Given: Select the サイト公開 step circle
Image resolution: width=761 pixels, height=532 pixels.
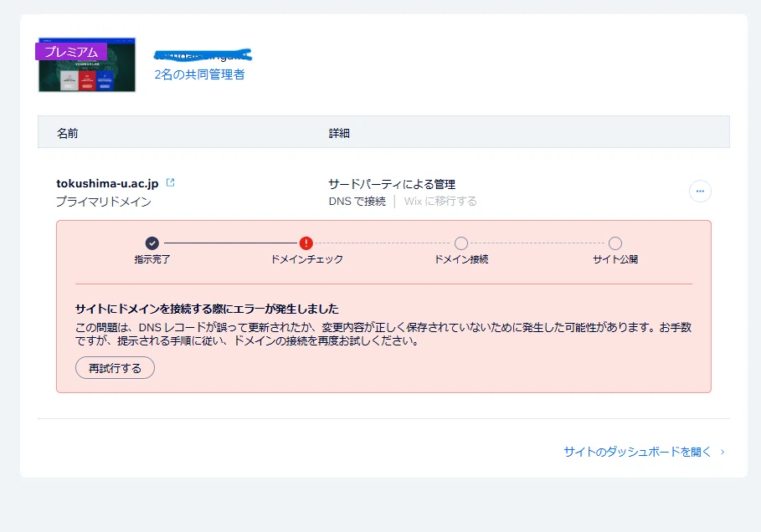Looking at the screenshot, I should coord(615,243).
